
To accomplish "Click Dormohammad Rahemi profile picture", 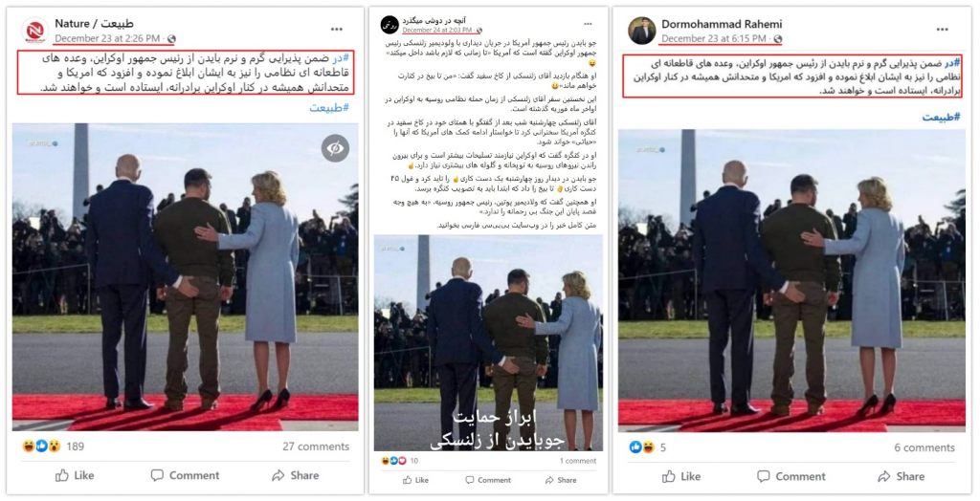I will click(642, 31).
